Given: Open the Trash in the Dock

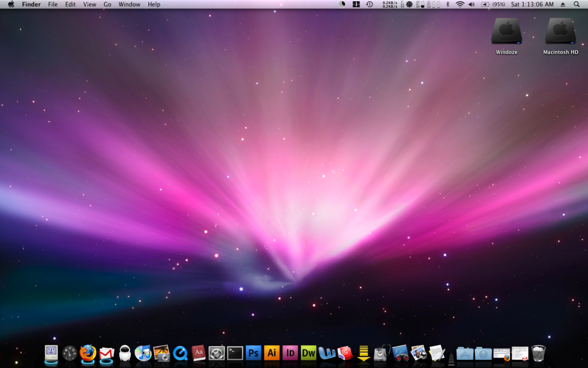Looking at the screenshot, I should pyautogui.click(x=539, y=354).
